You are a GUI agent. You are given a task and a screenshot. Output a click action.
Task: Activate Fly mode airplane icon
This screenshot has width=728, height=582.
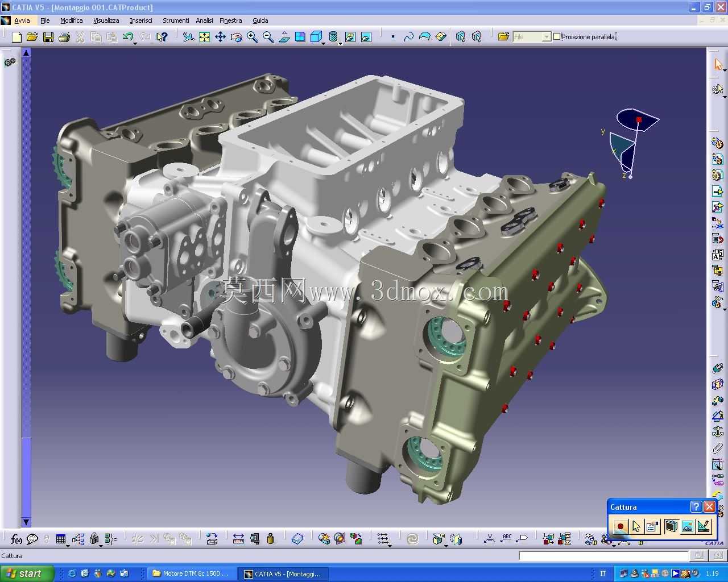coord(188,37)
